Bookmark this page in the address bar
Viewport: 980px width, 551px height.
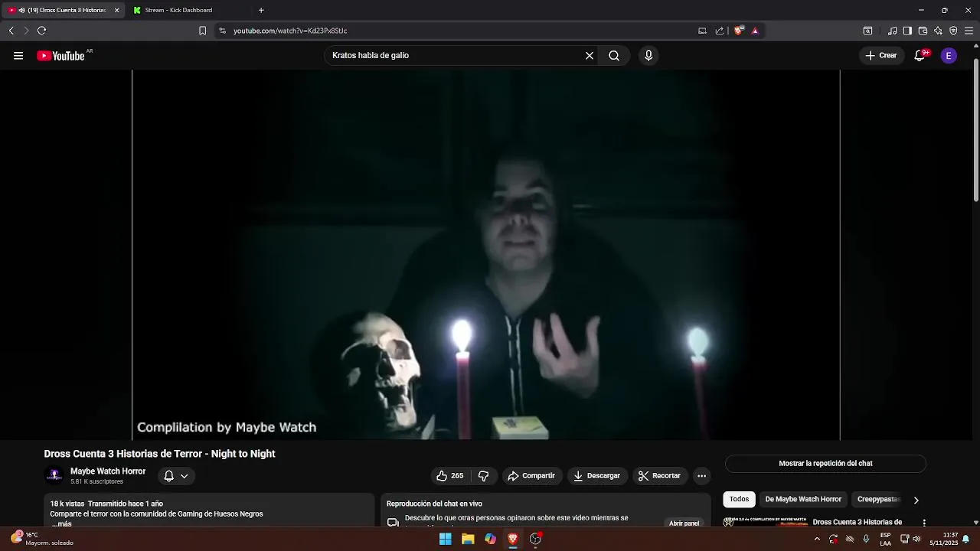[x=202, y=31]
